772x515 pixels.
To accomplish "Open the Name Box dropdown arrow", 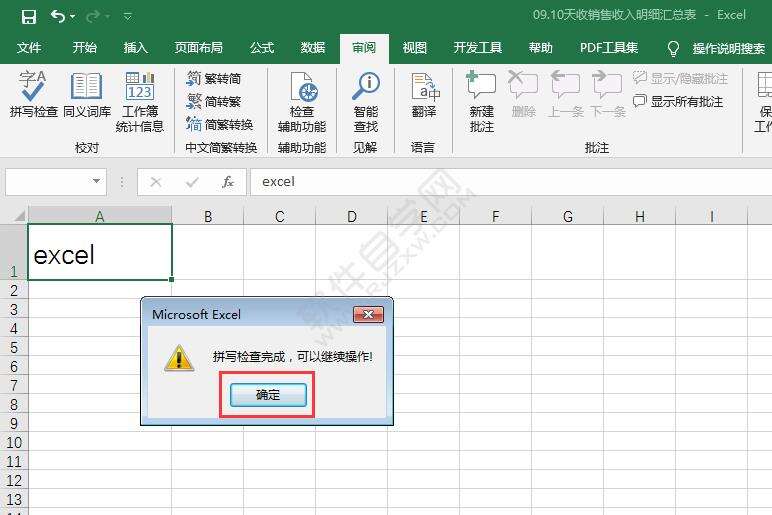I will click(x=96, y=182).
